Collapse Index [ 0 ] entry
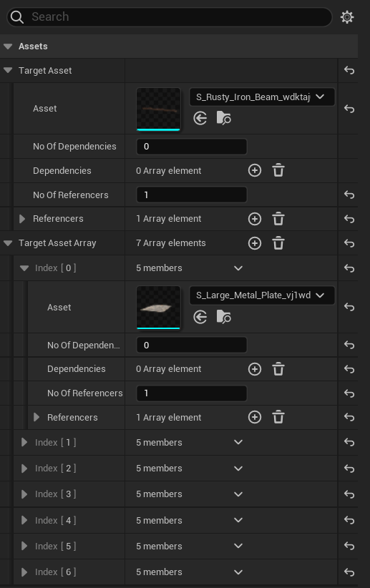This screenshot has height=588, width=370. coord(24,268)
